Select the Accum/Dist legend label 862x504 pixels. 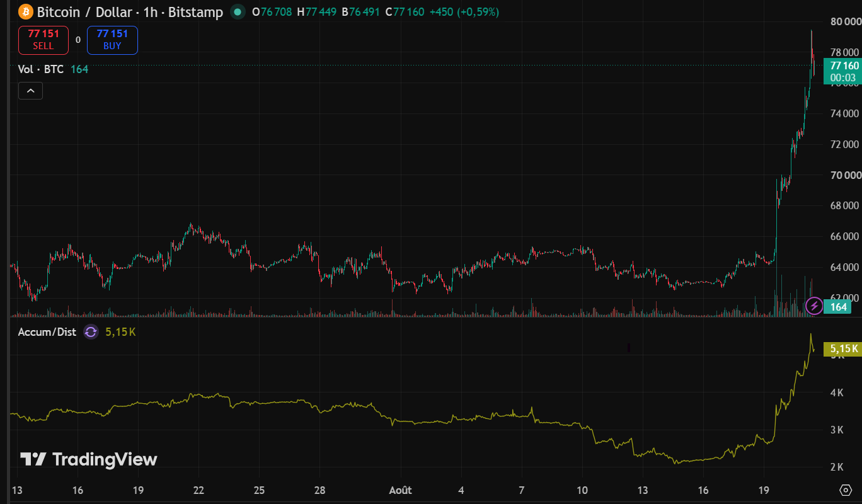pos(47,332)
